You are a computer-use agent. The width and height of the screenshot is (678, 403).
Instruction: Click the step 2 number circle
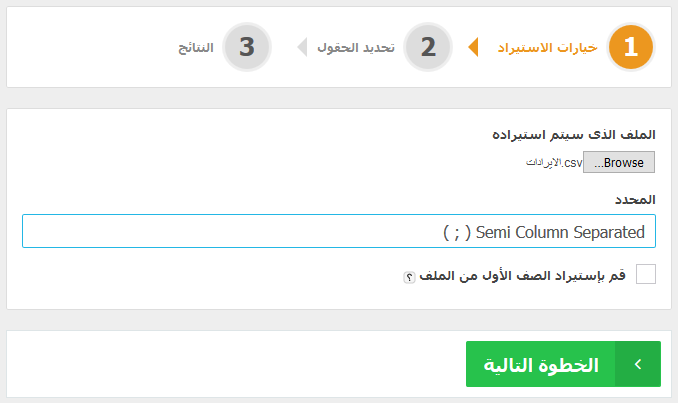pyautogui.click(x=428, y=47)
